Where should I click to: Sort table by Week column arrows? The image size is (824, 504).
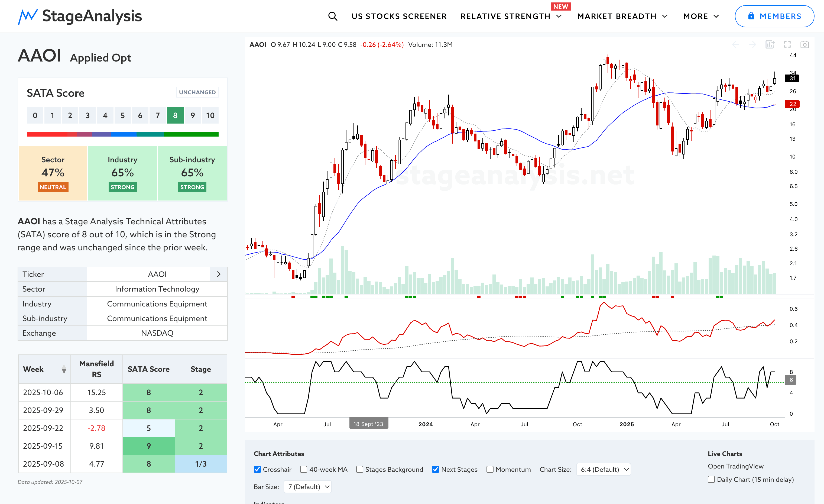(x=64, y=369)
